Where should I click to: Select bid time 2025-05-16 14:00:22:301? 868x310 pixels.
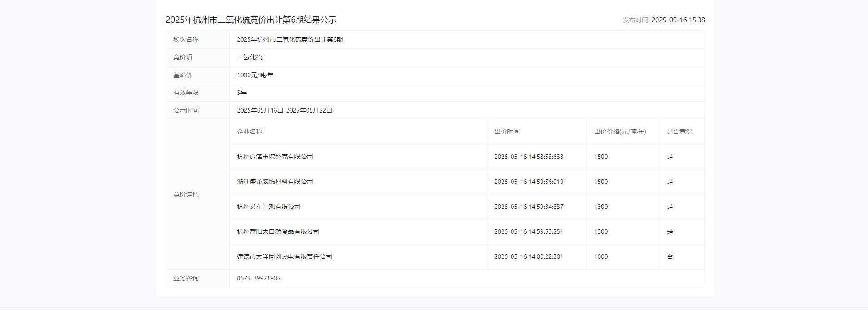click(529, 256)
